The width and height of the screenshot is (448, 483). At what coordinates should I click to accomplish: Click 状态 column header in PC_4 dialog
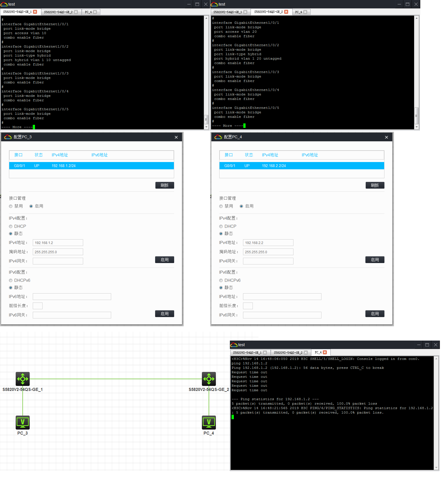(249, 155)
